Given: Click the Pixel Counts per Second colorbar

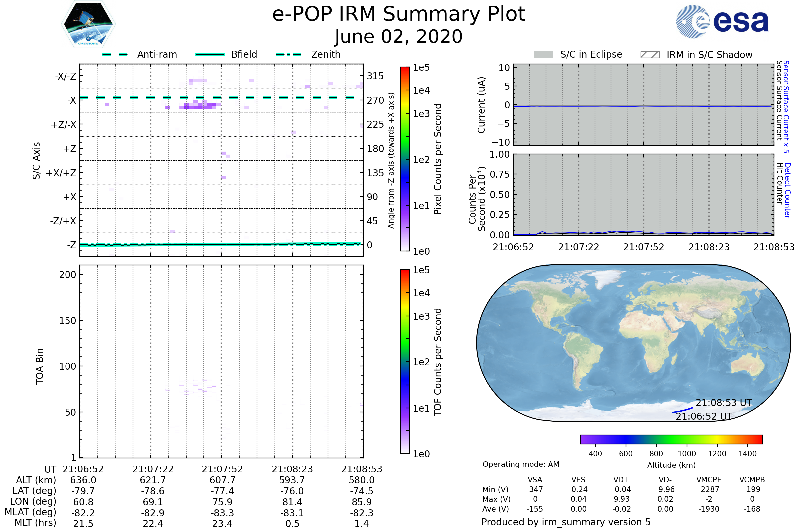Looking at the screenshot, I should click(x=405, y=159).
